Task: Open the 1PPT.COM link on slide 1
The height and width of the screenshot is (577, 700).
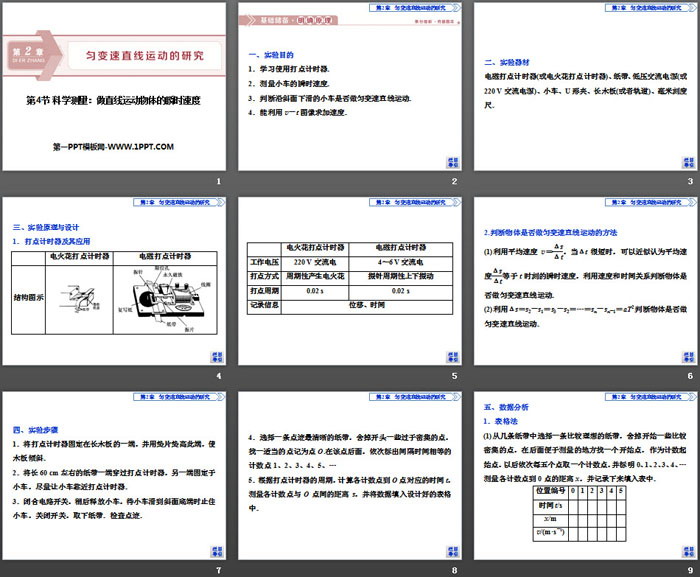Action: click(x=113, y=147)
